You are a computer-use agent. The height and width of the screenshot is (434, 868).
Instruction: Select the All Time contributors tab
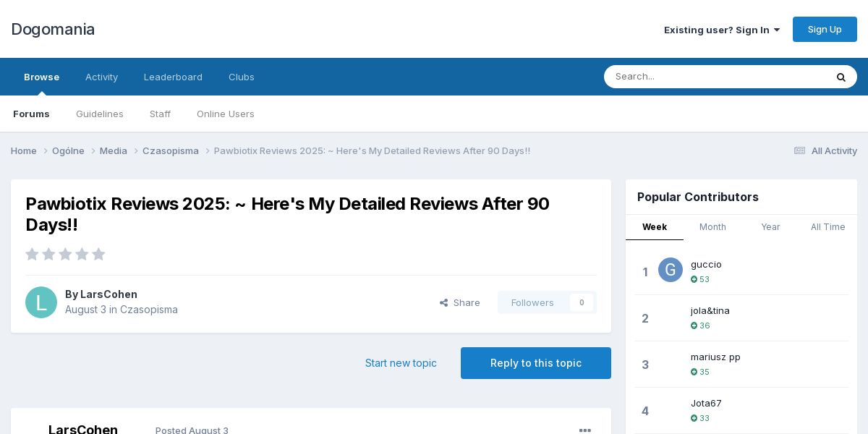click(828, 227)
